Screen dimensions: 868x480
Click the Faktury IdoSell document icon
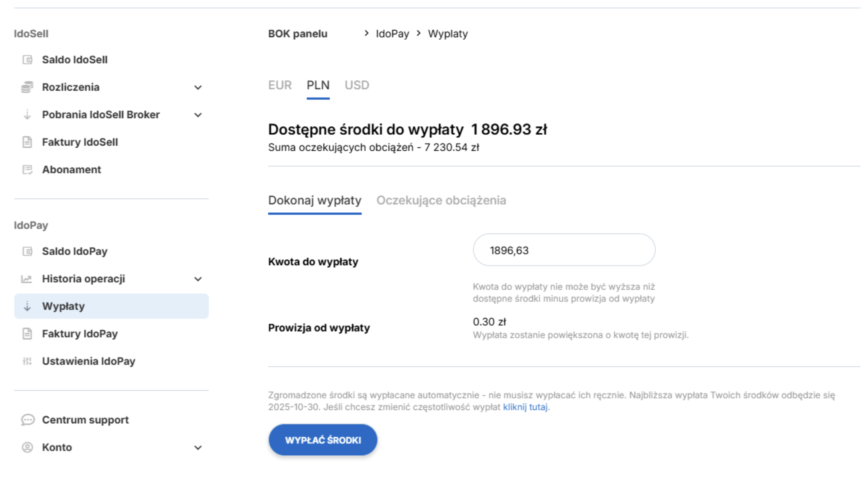[x=27, y=142]
